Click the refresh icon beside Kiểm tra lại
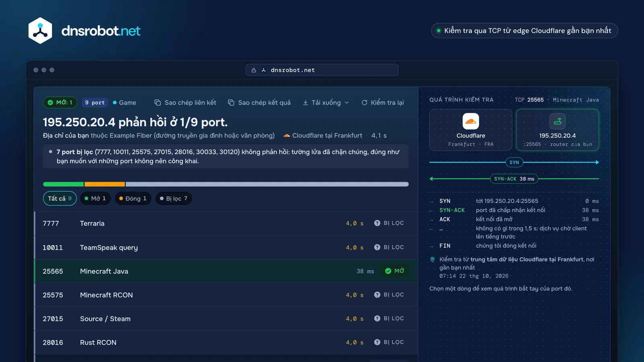 click(364, 103)
